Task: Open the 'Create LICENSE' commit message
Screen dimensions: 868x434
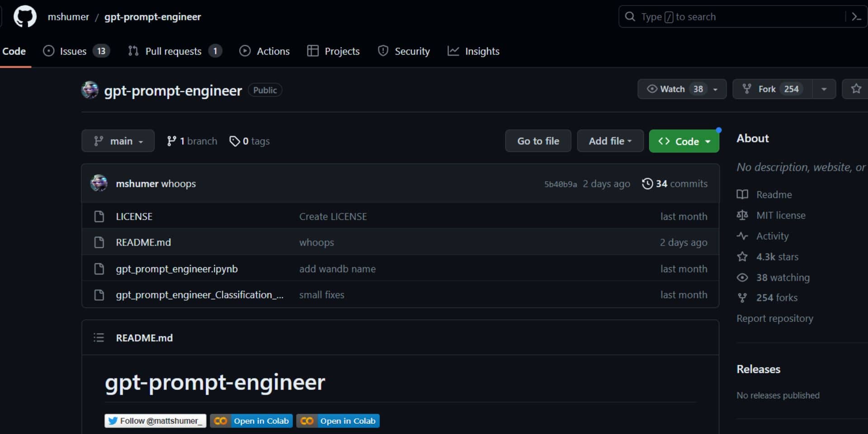Action: coord(333,217)
